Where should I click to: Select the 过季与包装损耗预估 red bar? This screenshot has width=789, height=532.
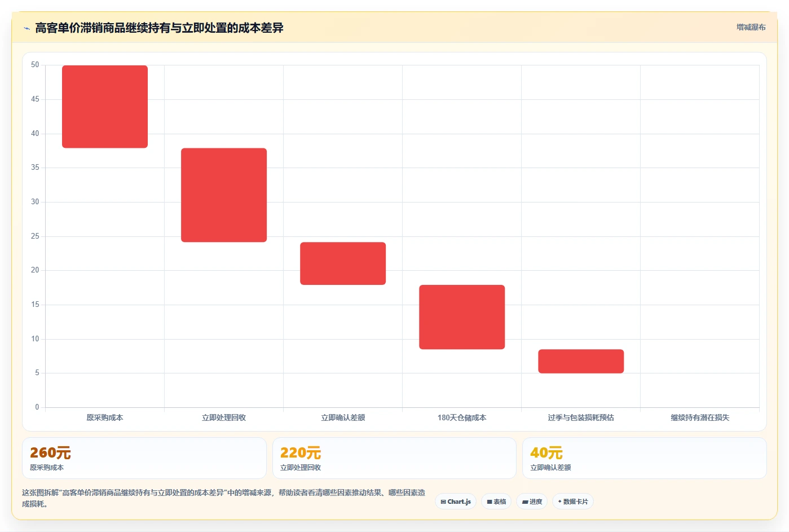click(x=581, y=361)
